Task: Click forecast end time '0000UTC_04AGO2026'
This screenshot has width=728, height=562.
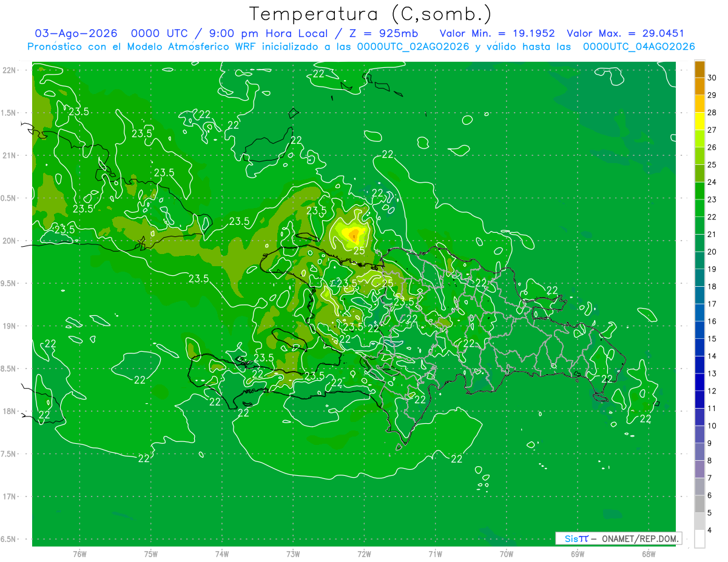Action: tap(638, 47)
